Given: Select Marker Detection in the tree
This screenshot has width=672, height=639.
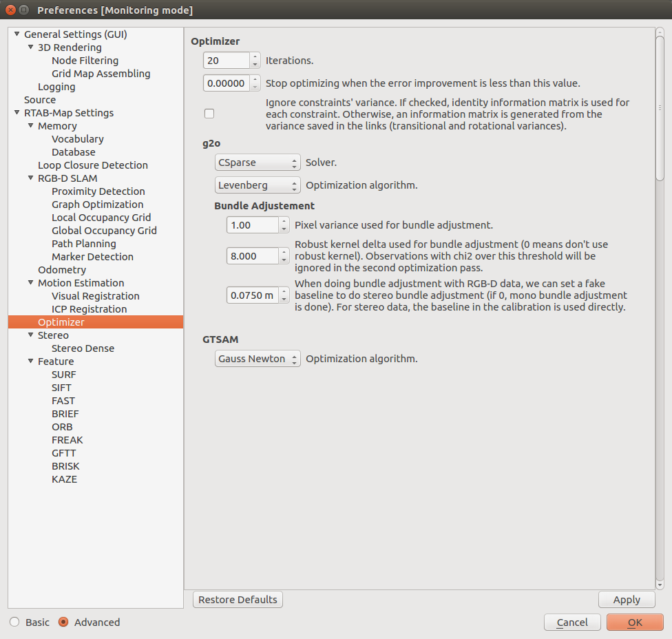Looking at the screenshot, I should 92,257.
